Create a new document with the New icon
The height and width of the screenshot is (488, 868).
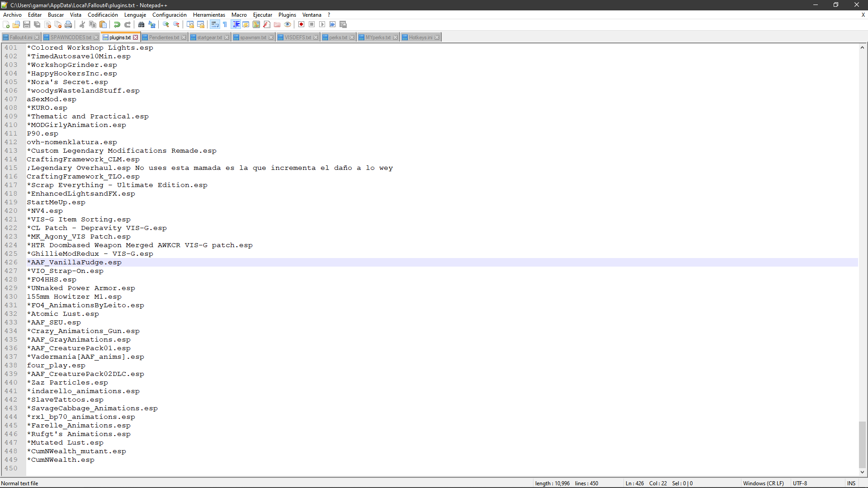point(6,24)
